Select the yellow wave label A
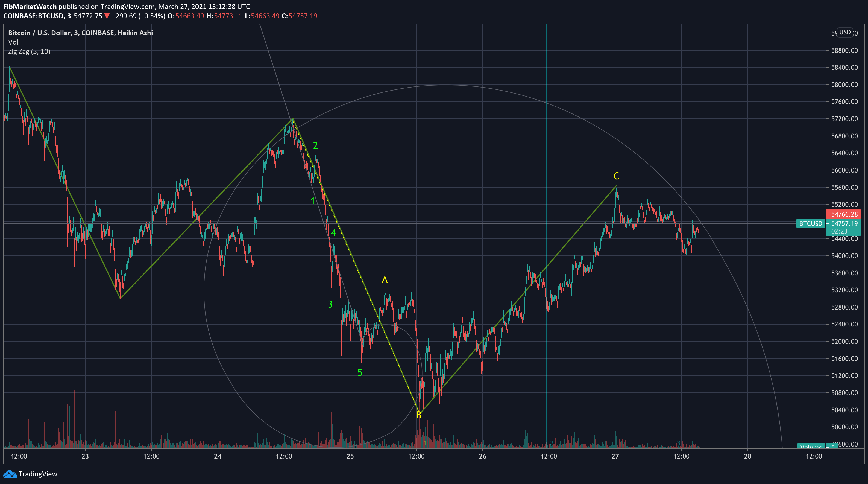 pyautogui.click(x=385, y=279)
